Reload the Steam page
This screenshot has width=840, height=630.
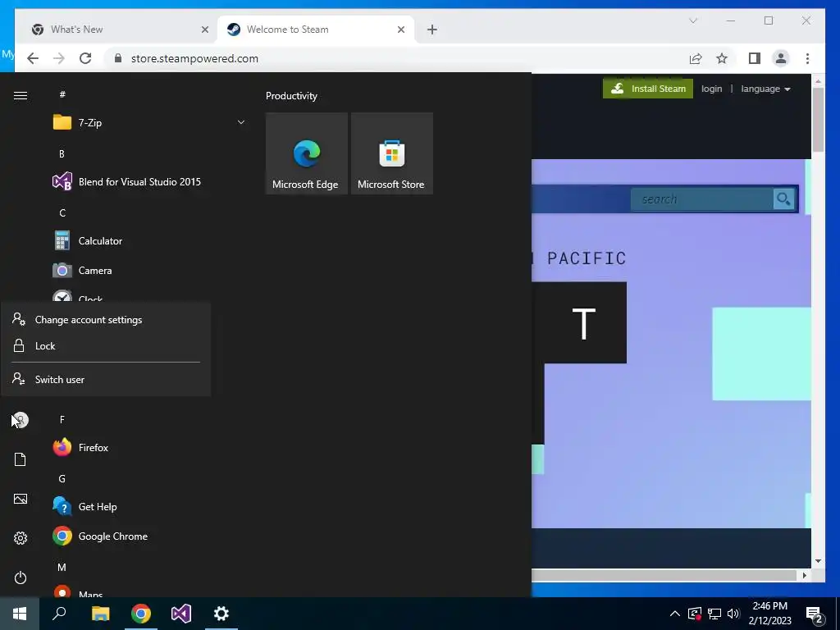[85, 58]
